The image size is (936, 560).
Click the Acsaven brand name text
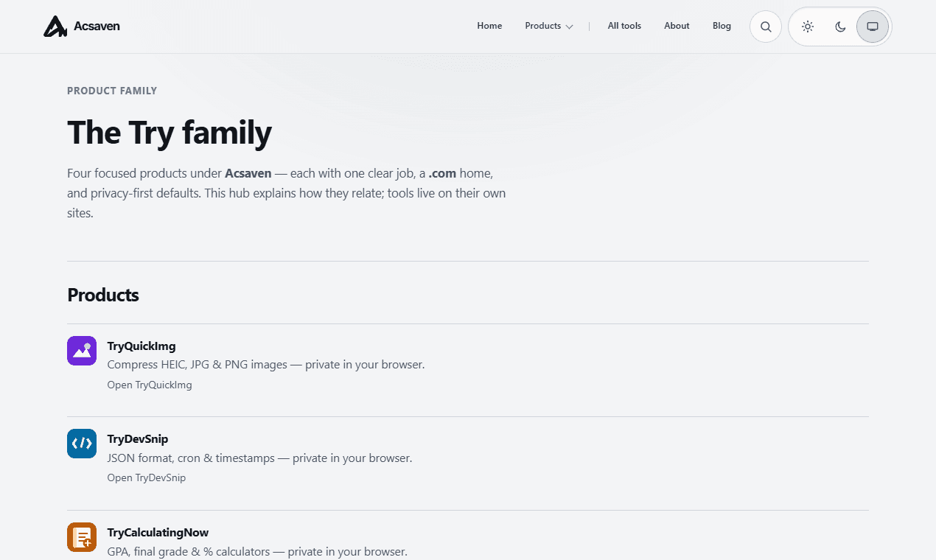(97, 27)
